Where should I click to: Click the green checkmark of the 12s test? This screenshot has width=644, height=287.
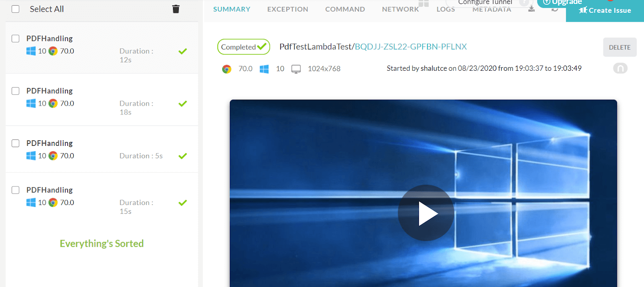(x=183, y=51)
